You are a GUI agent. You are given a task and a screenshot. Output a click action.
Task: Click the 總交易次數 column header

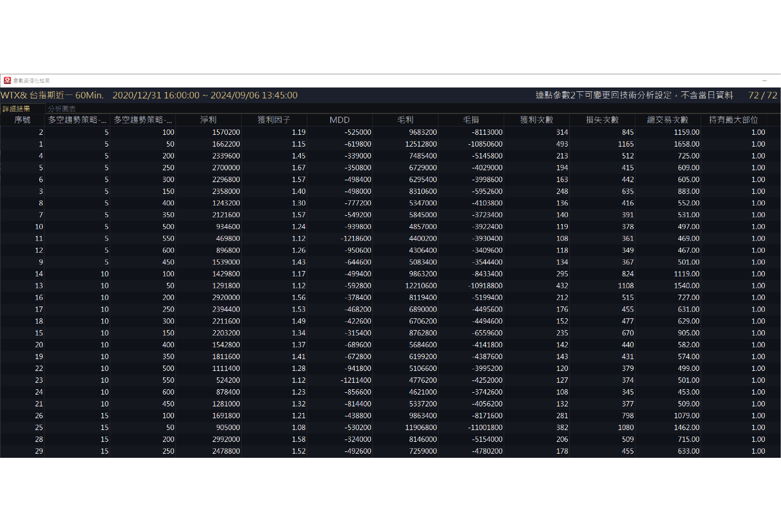pos(668,120)
